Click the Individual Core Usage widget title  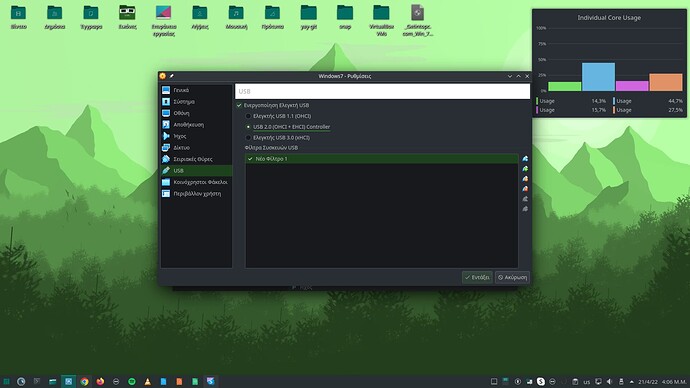click(x=609, y=18)
